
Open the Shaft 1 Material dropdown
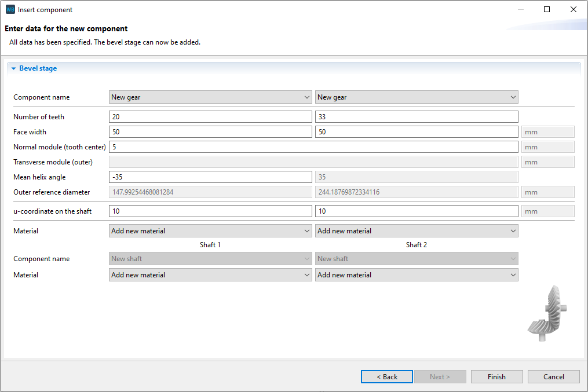point(210,275)
